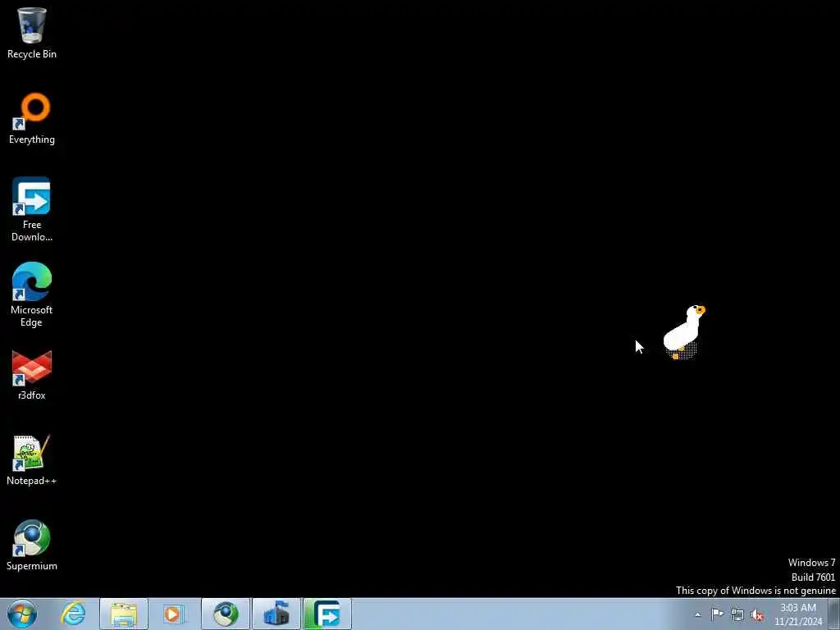Viewport: 840px width, 630px height.
Task: Click the muted volume speaker icon
Action: (757, 614)
